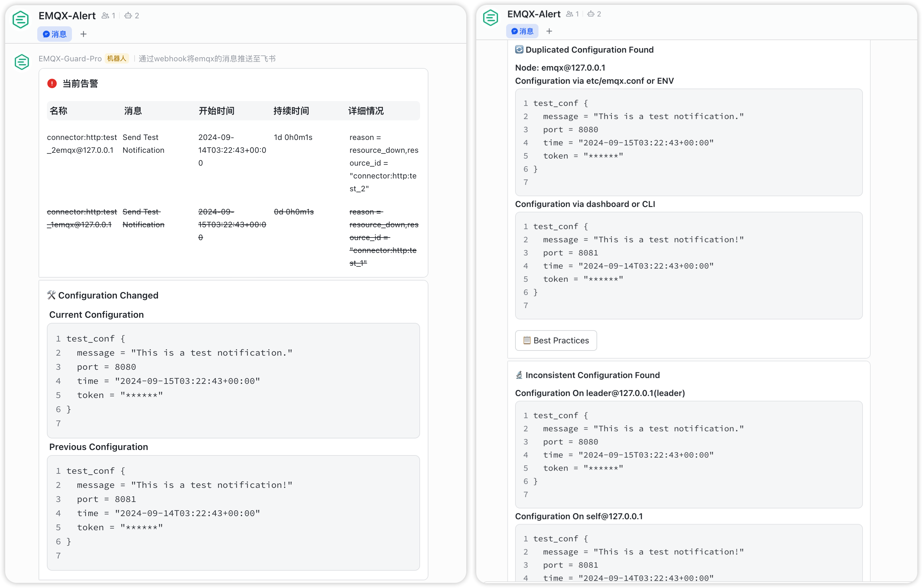The image size is (922, 588).
Task: Click the connector:http:test_2emqx@127.0.0.1 alert name
Action: coord(82,143)
